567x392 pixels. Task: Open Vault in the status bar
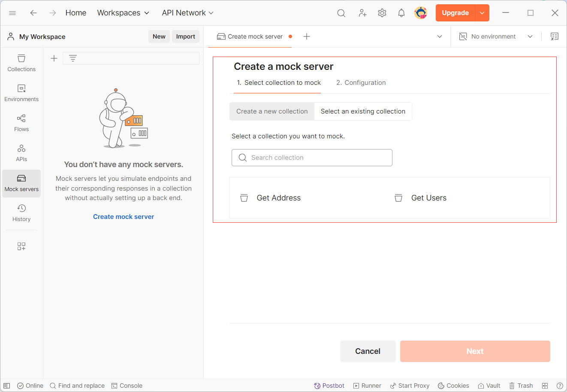click(489, 386)
